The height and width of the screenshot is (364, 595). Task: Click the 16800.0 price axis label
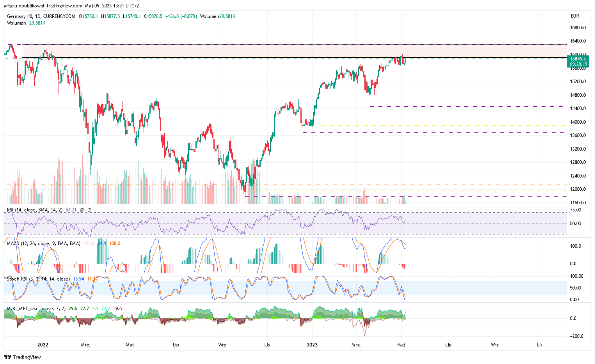[x=578, y=28]
